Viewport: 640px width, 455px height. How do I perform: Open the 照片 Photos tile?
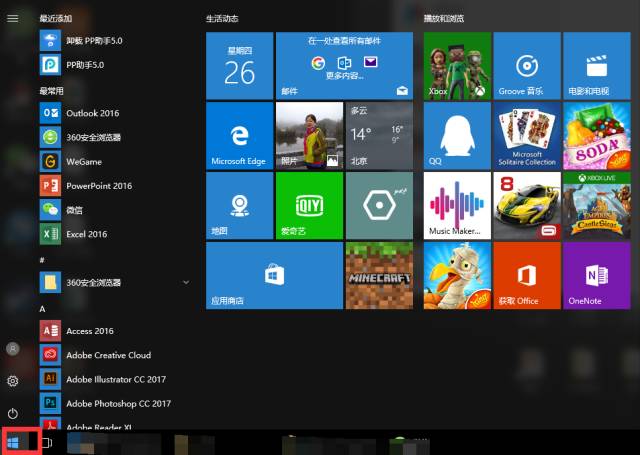tap(309, 136)
